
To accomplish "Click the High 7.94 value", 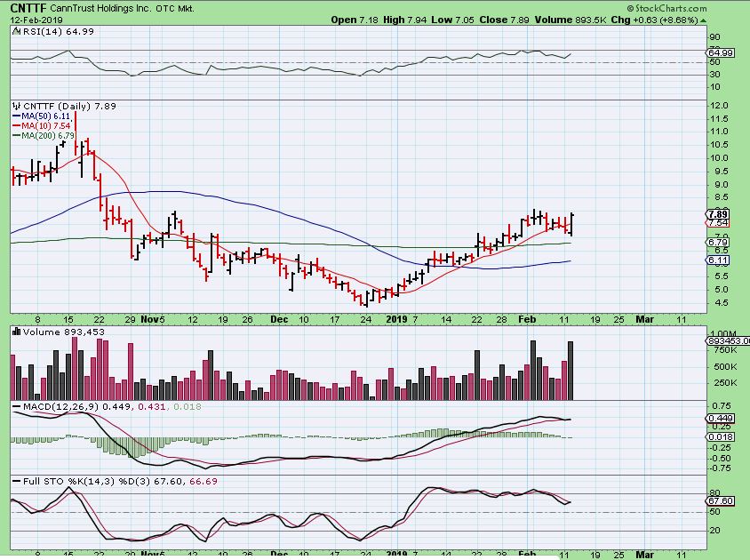I will point(404,20).
